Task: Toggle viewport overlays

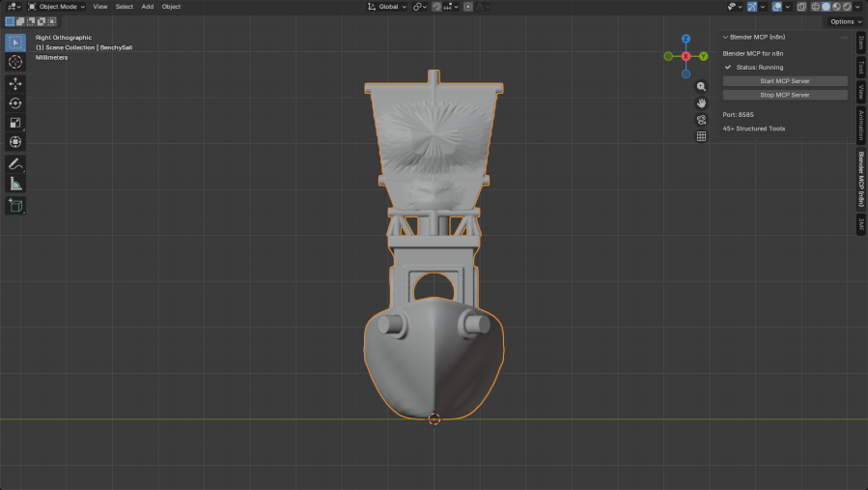Action: (777, 7)
